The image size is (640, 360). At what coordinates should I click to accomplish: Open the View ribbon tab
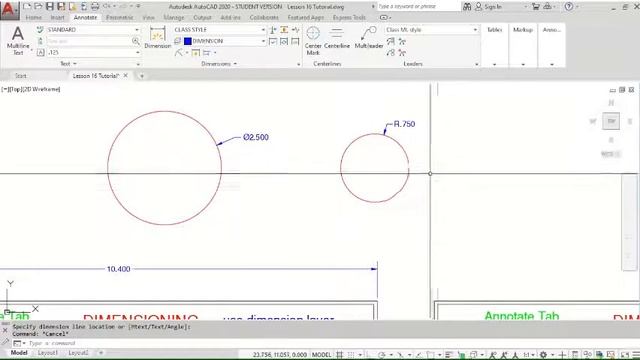[149, 18]
